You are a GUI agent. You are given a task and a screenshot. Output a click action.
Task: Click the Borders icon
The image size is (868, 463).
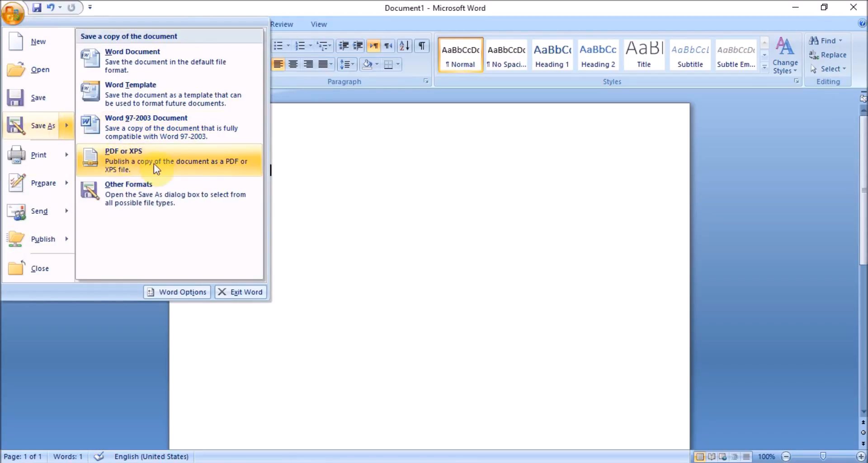click(388, 64)
